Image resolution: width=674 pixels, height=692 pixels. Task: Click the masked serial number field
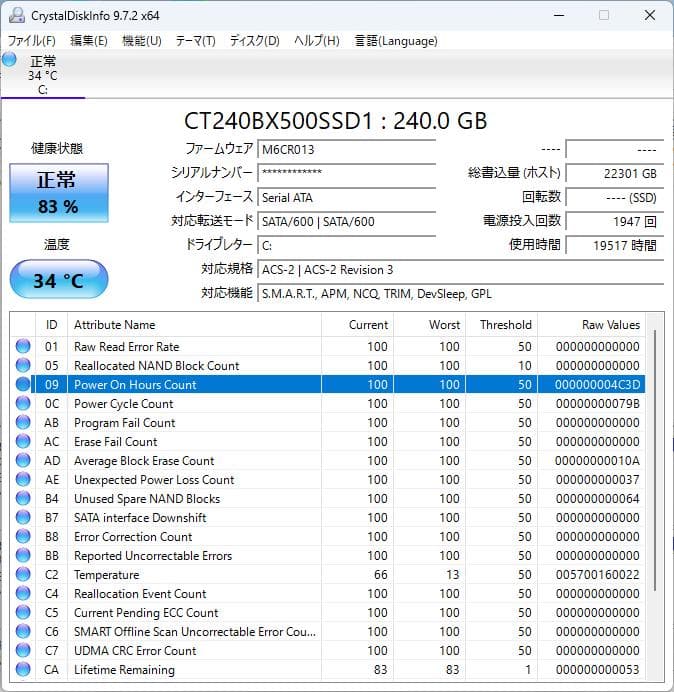pyautogui.click(x=346, y=173)
